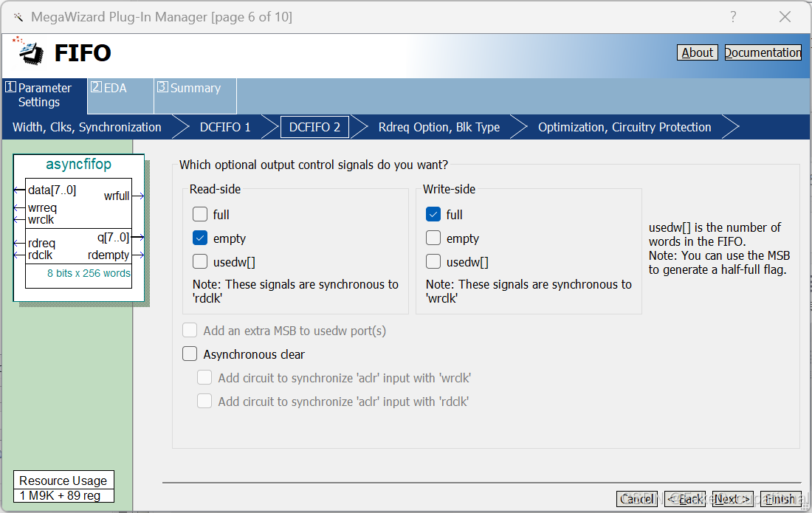Go to DCFIFO 1 step
This screenshot has height=513, width=812.
pos(225,128)
